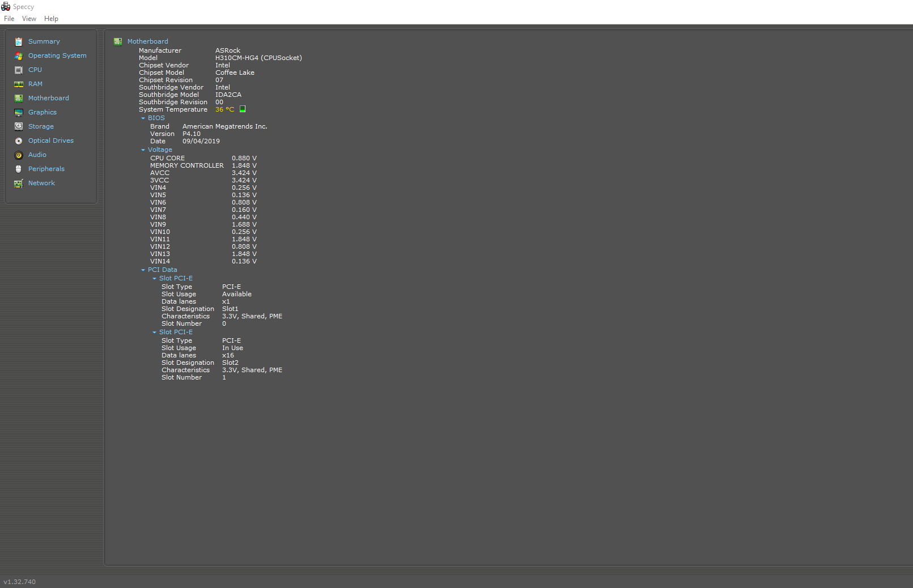Viewport: 913px width, 588px height.
Task: Open the RAM section
Action: pos(35,84)
